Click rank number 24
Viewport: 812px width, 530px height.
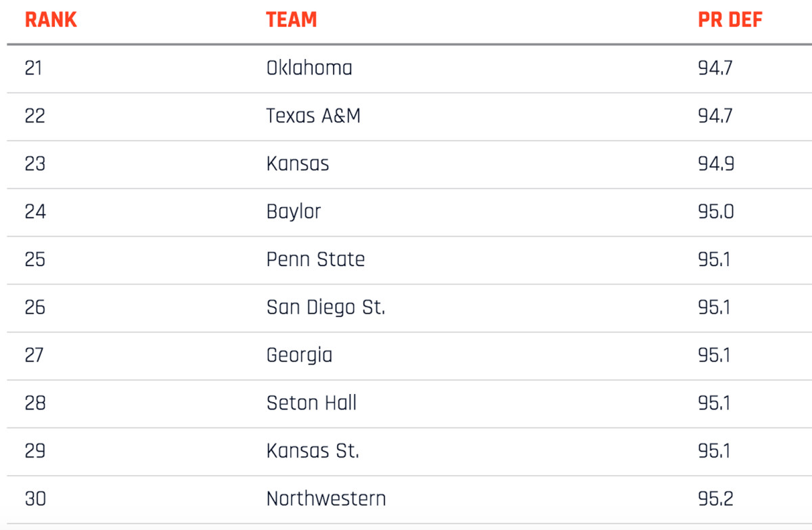35,212
